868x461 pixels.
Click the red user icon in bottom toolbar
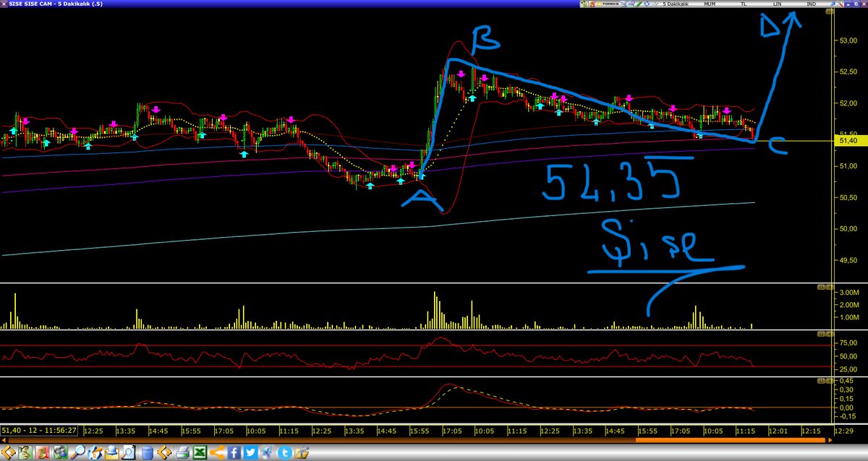[43, 453]
